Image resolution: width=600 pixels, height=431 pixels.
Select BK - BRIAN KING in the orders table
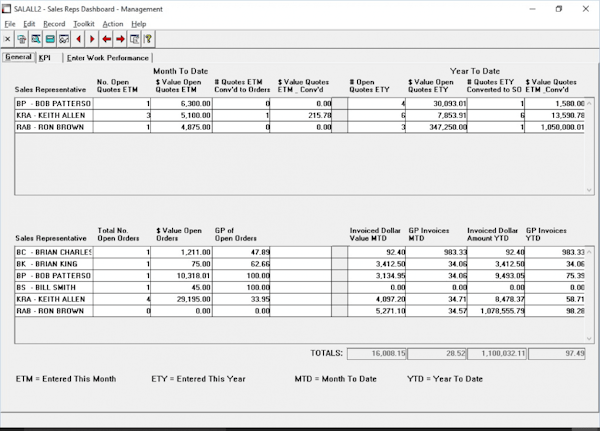pos(54,264)
